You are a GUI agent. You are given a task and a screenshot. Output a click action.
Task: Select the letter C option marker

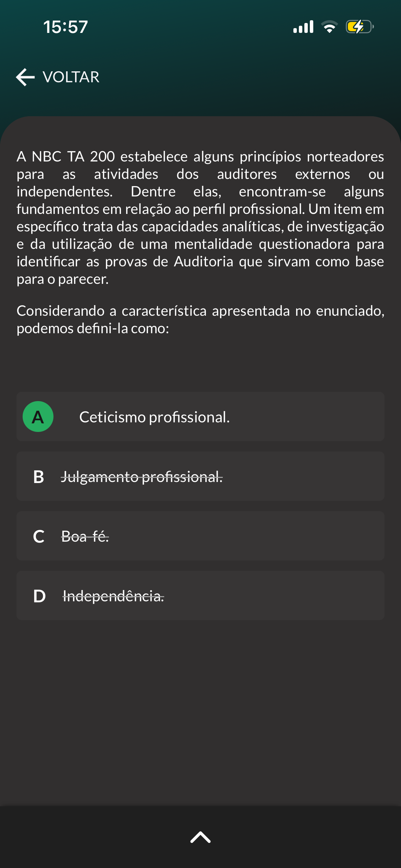click(x=39, y=537)
